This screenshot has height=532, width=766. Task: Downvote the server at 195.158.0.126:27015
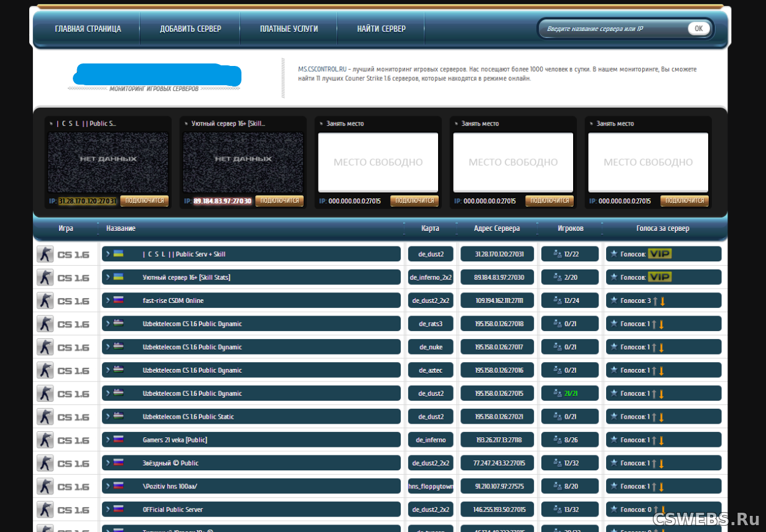click(x=661, y=394)
